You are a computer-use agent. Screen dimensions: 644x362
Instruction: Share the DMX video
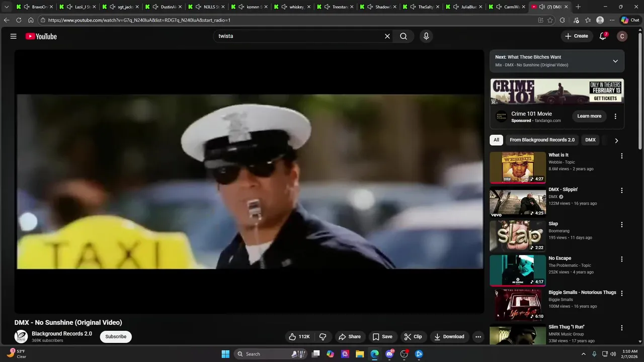tap(350, 337)
